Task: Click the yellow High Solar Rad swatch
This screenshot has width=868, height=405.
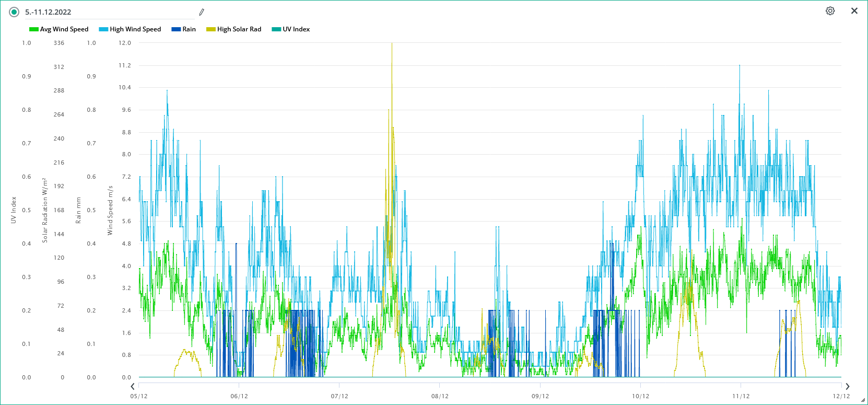Action: 211,29
